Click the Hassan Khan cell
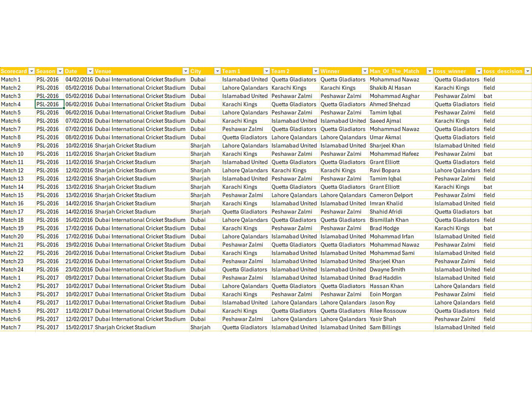This screenshot has height=399, width=532. coord(401,286)
